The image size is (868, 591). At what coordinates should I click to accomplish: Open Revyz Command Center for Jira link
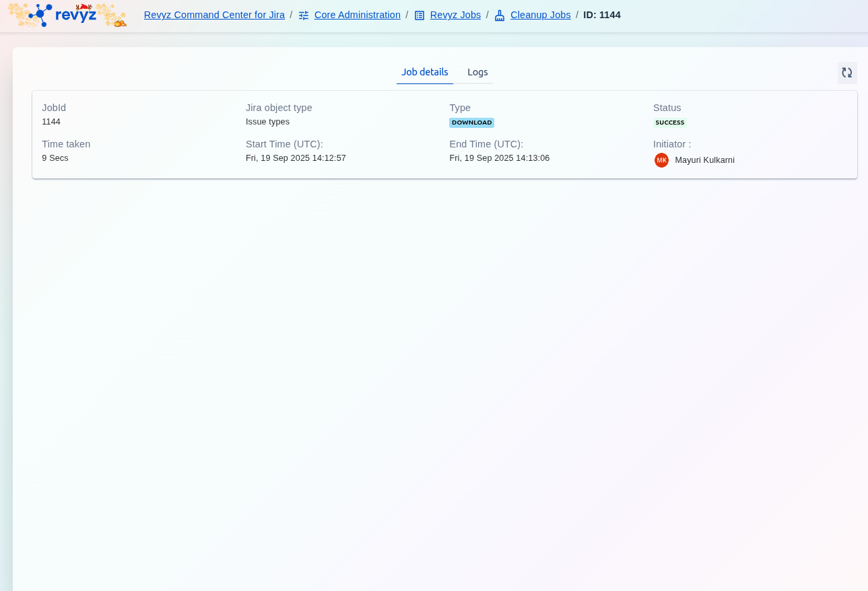[214, 15]
